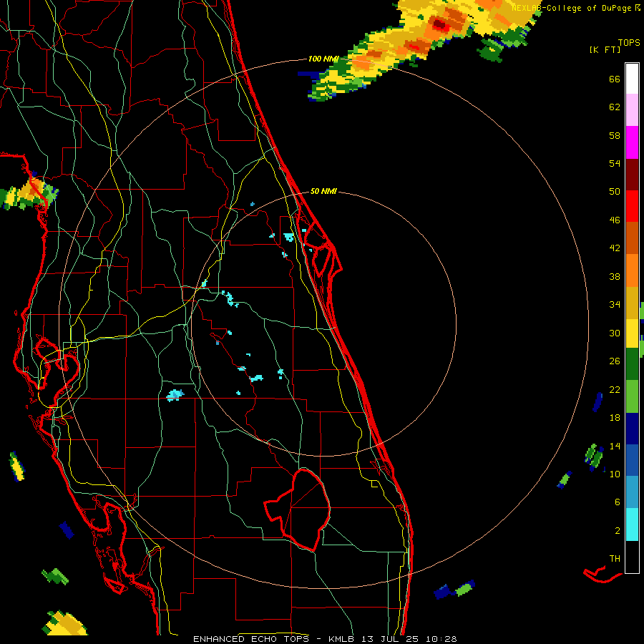The height and width of the screenshot is (644, 644).
Task: Pick the cyan color bar segment
Action: [632, 525]
